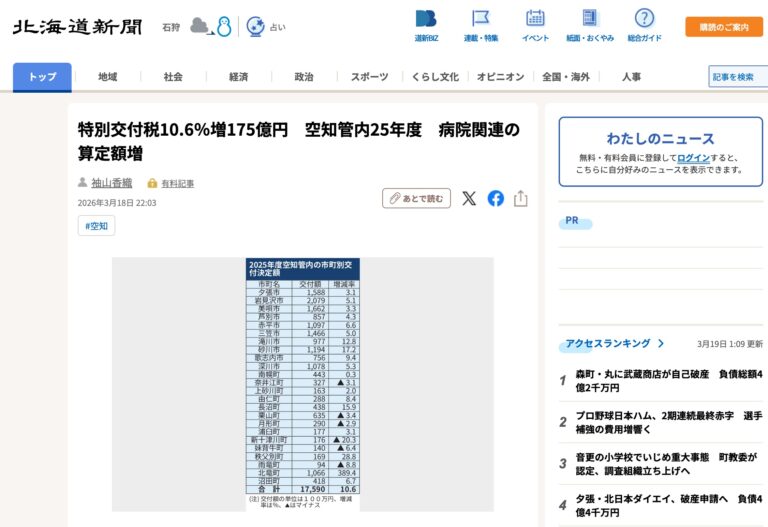768x527 pixels.
Task: Click the 記事を検索 search field
Action: (x=738, y=77)
